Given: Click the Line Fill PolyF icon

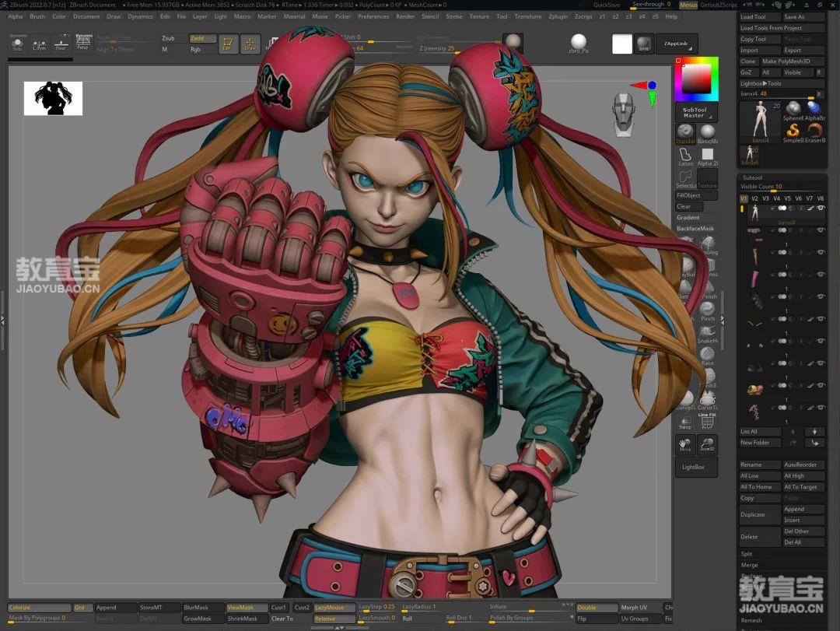Looking at the screenshot, I should 708,422.
